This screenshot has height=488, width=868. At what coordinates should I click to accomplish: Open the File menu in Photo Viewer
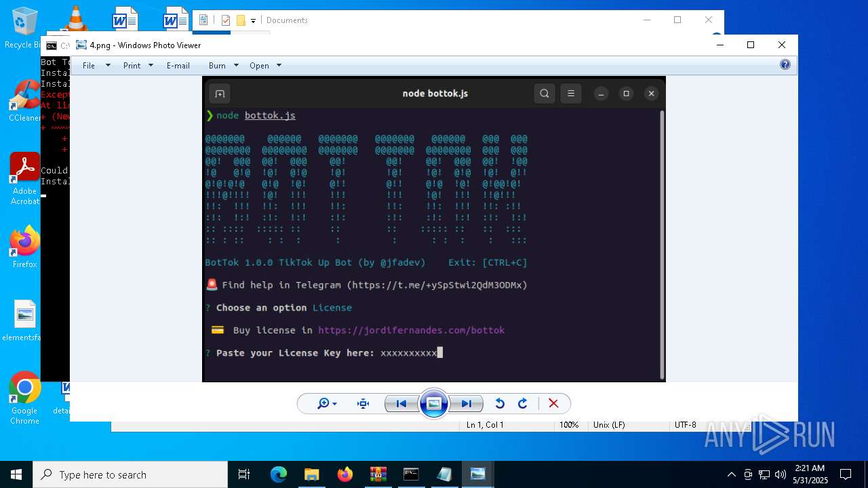coord(89,66)
